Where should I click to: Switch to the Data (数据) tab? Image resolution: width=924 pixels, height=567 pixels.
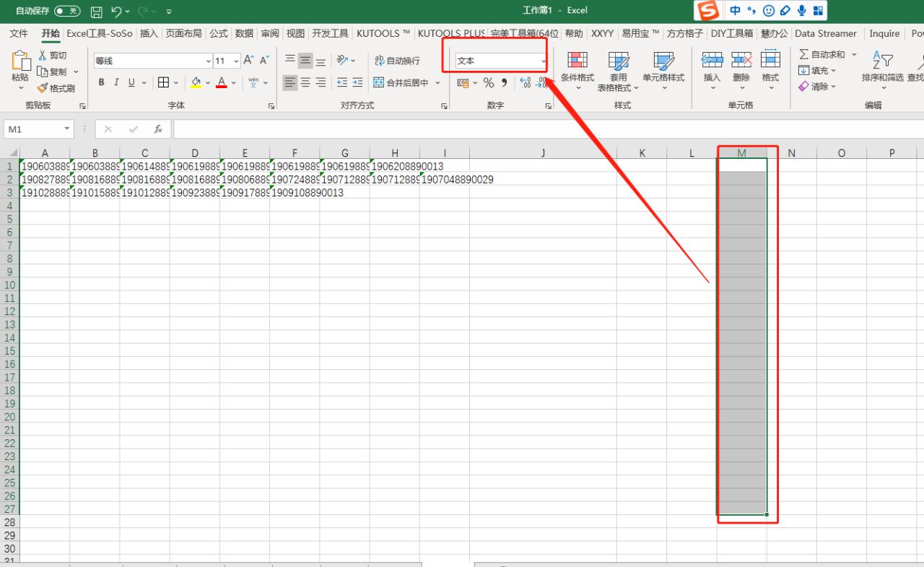click(x=244, y=33)
